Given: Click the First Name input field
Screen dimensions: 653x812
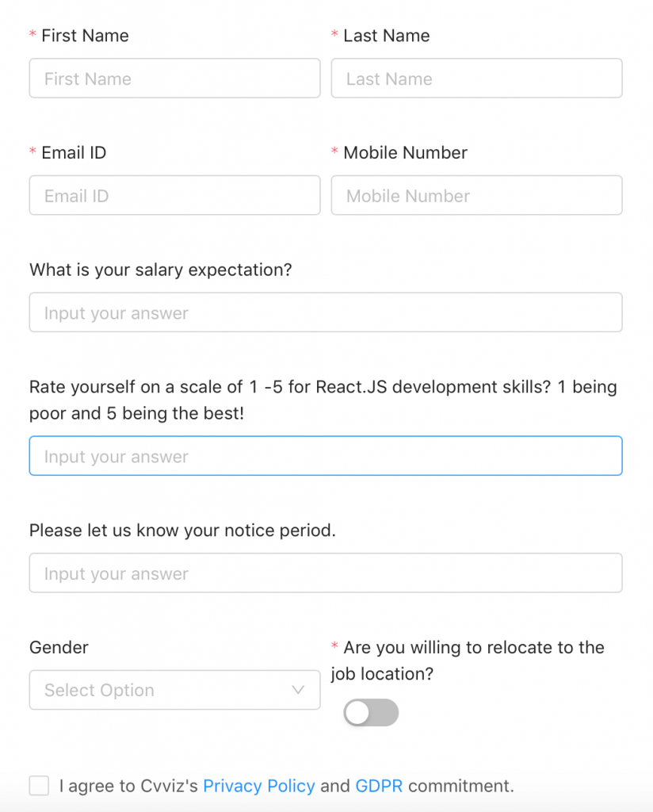Looking at the screenshot, I should tap(174, 79).
